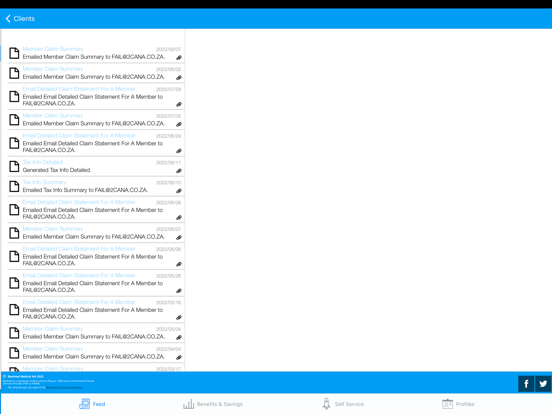Click document icon for 2022/07/05 Member Claim Summary
The width and height of the screenshot is (552, 414).
coord(14,120)
